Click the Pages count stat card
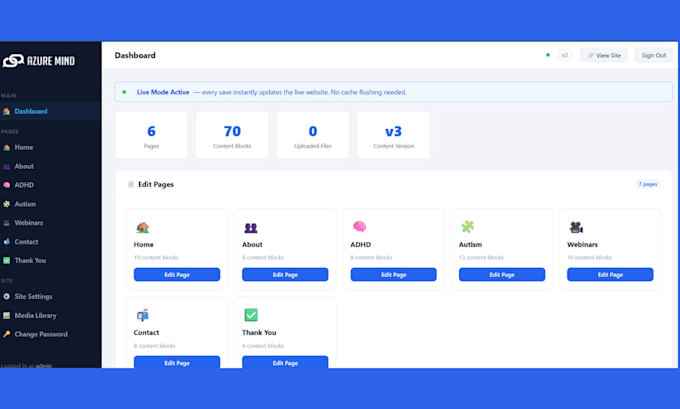680x409 pixels. point(151,135)
